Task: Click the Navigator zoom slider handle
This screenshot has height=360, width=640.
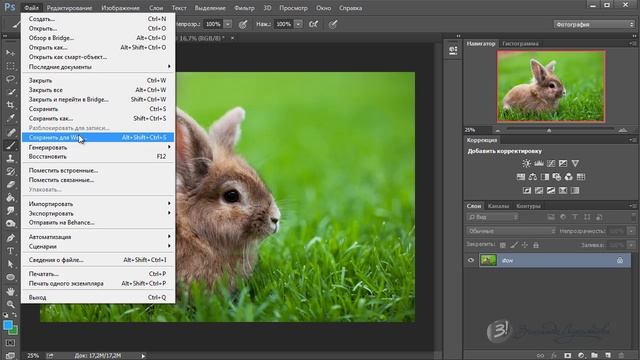Action: (549, 130)
